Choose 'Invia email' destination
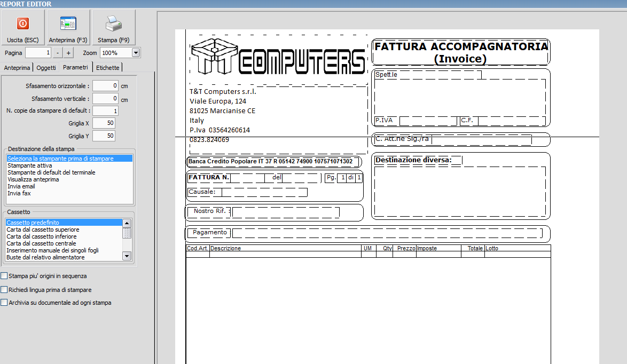 [x=69, y=186]
